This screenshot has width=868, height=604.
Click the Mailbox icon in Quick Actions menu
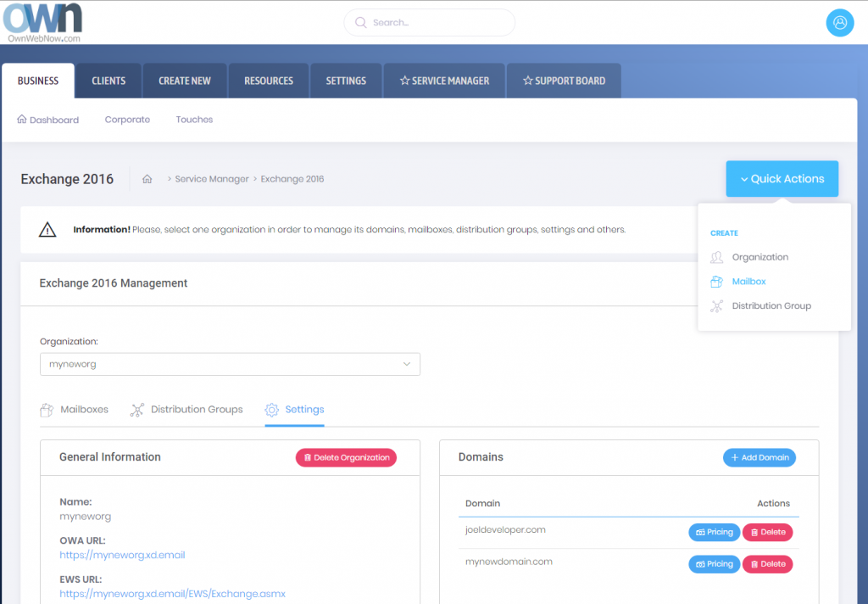717,282
